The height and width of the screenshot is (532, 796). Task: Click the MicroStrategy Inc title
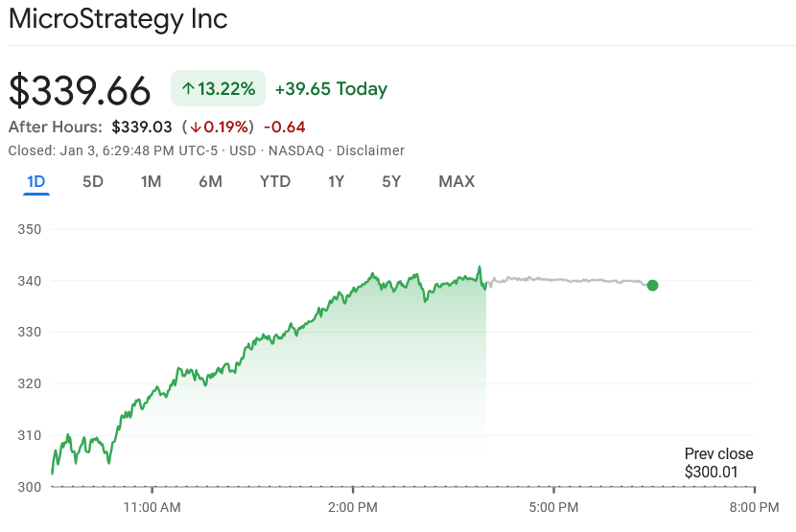click(118, 19)
